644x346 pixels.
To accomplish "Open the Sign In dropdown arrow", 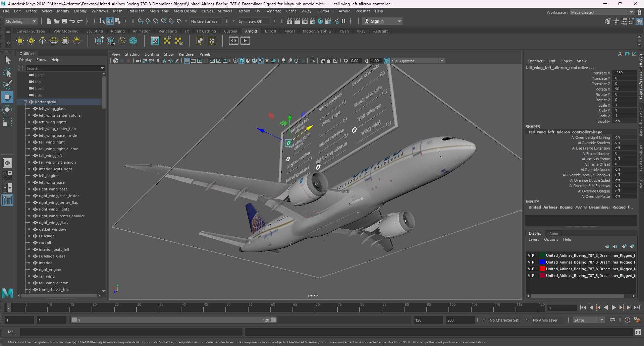I will [x=399, y=21].
